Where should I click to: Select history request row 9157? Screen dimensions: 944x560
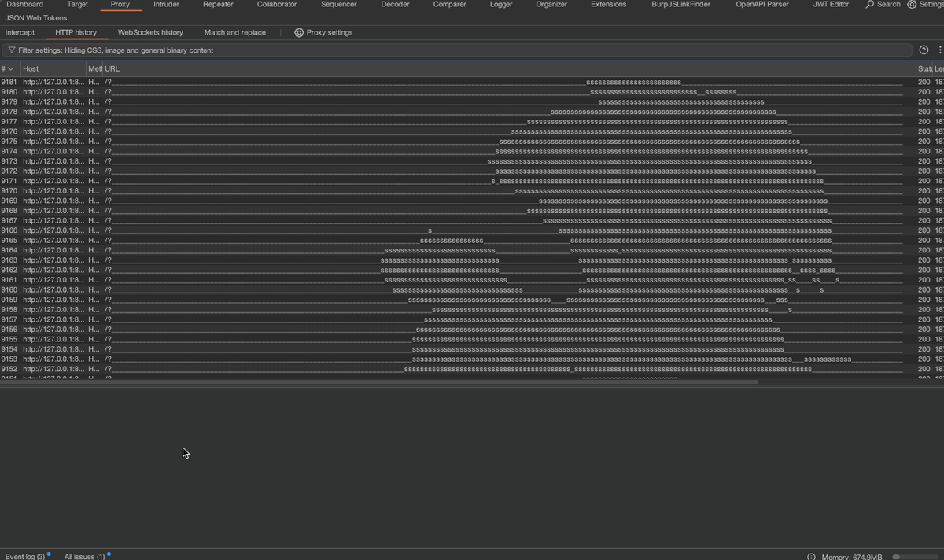[x=472, y=319]
